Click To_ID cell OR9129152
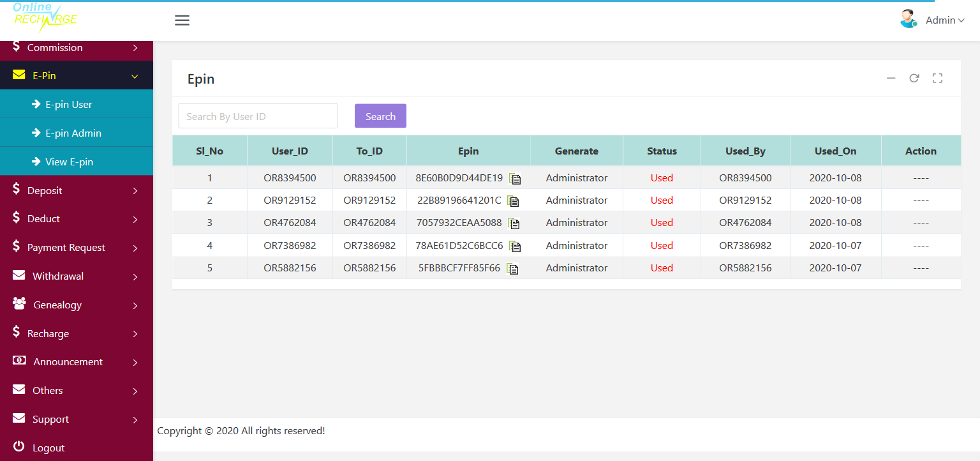Screen dimensions: 980x461 pyautogui.click(x=369, y=200)
